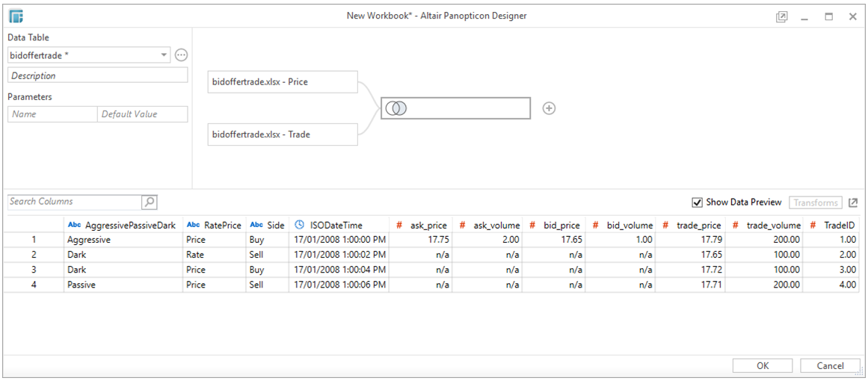Viewport: 868px width, 381px height.
Task: Click the AggressivePassiveDark column header
Action: pos(130,225)
